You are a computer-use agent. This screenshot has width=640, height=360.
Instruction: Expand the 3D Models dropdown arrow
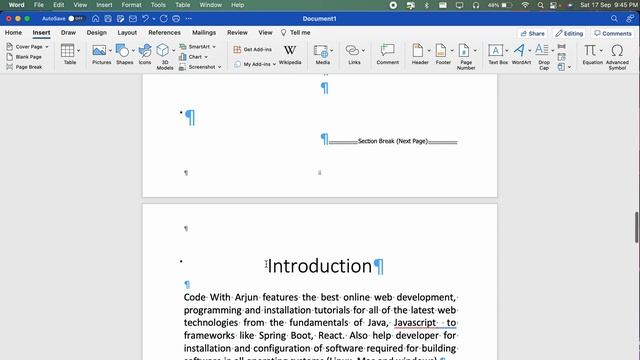(x=173, y=51)
